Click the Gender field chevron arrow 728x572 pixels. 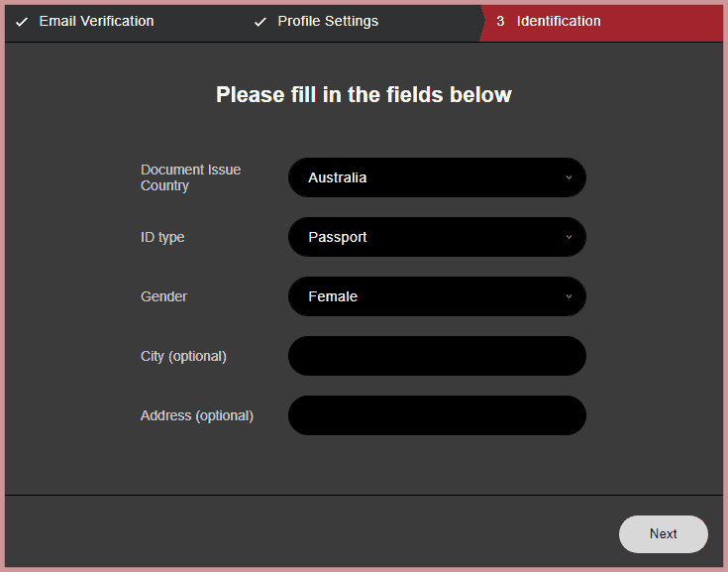(569, 296)
